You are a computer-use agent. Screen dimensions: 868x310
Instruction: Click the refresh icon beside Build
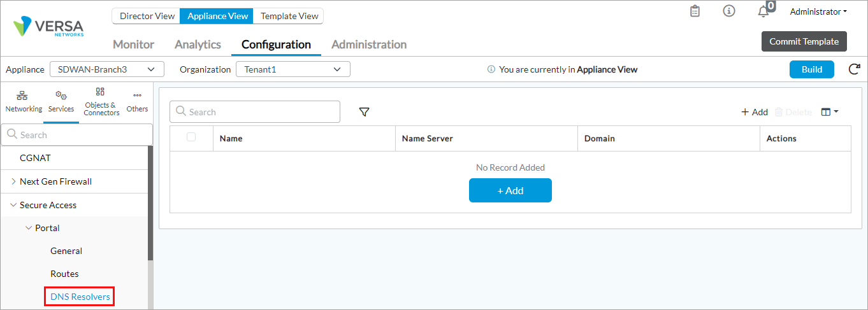pos(854,69)
